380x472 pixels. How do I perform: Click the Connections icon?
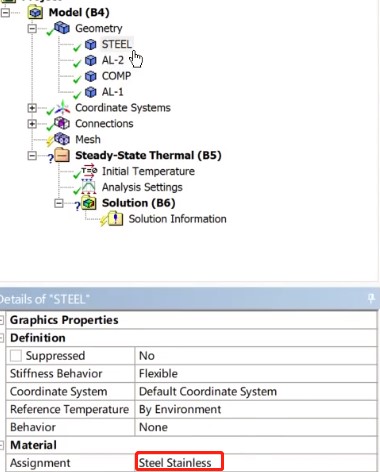pyautogui.click(x=62, y=123)
